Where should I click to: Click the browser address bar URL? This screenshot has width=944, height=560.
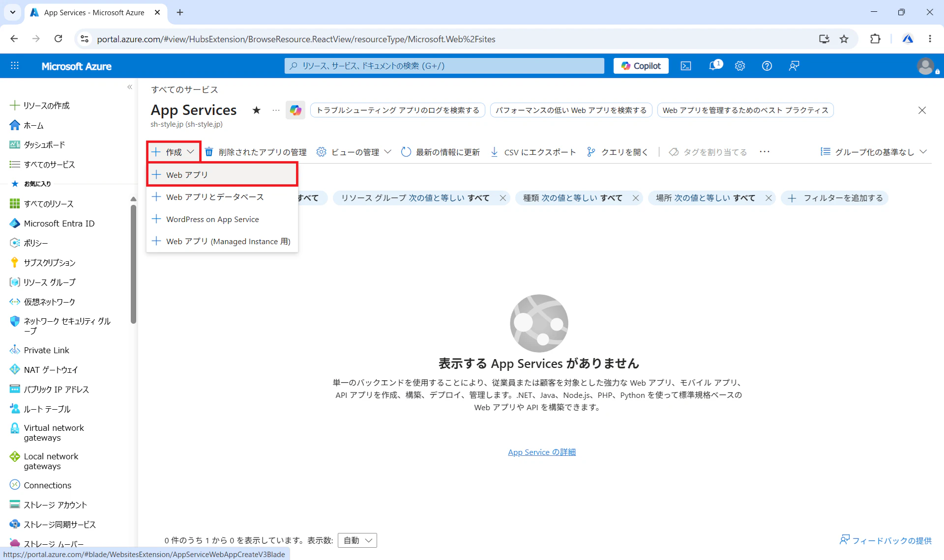pos(296,39)
